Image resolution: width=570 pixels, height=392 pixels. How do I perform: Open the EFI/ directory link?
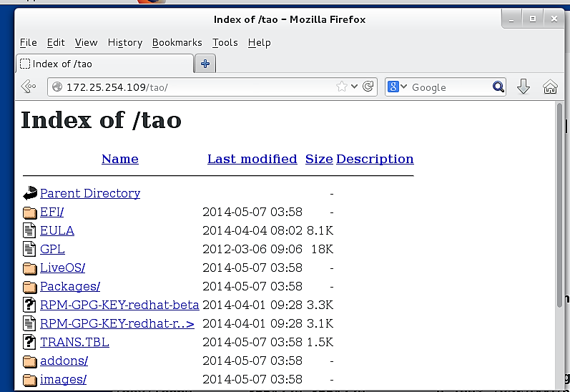pos(51,212)
